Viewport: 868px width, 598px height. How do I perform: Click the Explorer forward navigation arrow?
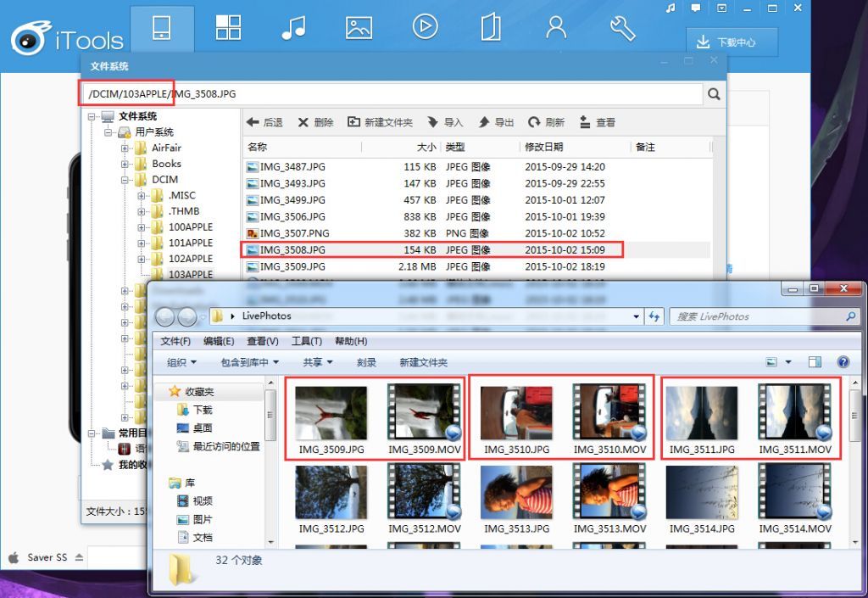tap(187, 316)
